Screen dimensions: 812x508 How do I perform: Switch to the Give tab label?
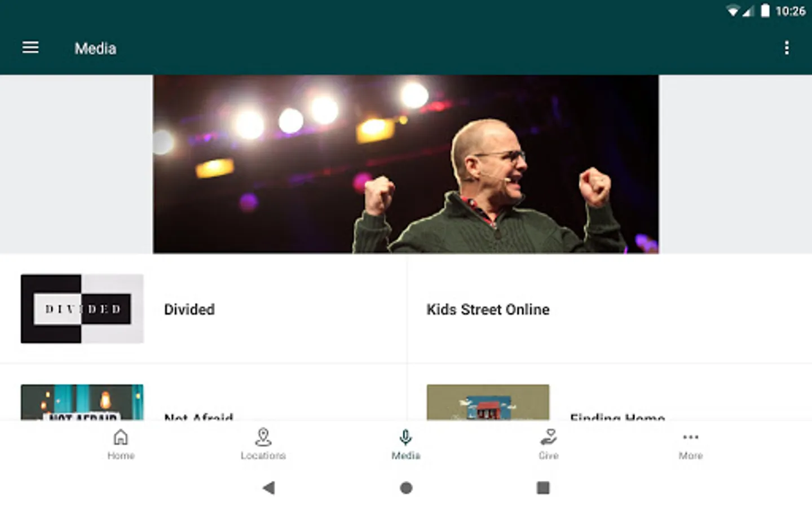pyautogui.click(x=548, y=456)
